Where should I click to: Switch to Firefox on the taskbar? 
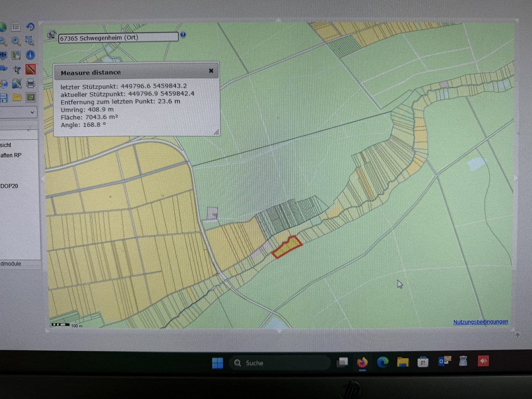[362, 362]
